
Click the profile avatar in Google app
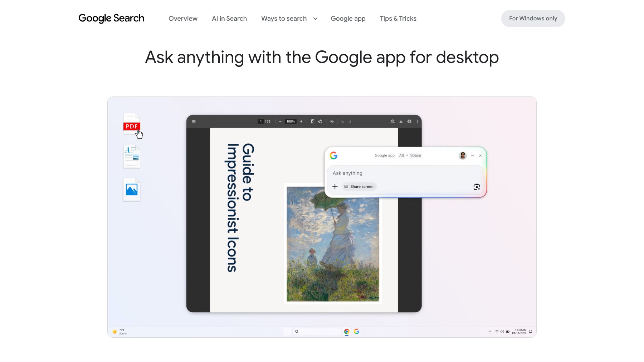(x=463, y=155)
